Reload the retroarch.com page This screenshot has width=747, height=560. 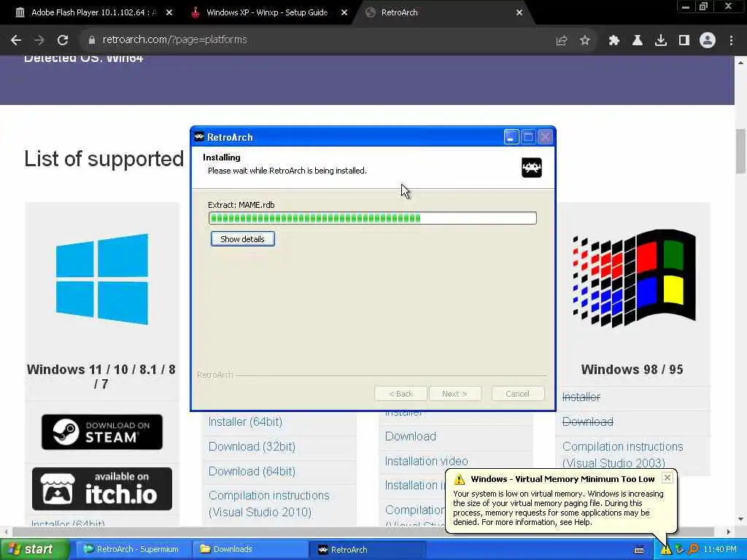63,40
